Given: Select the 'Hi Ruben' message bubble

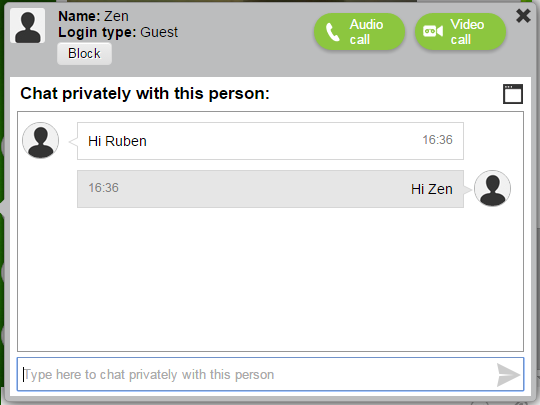Looking at the screenshot, I should click(x=270, y=141).
